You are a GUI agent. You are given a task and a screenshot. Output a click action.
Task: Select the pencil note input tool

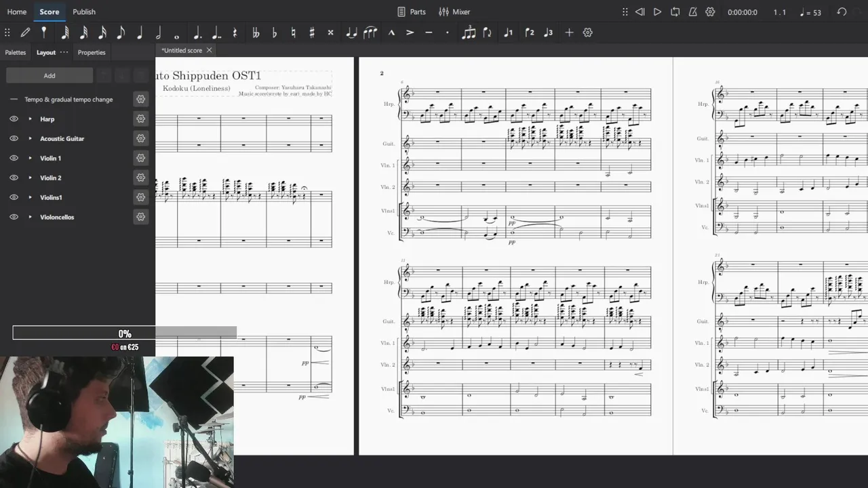25,33
